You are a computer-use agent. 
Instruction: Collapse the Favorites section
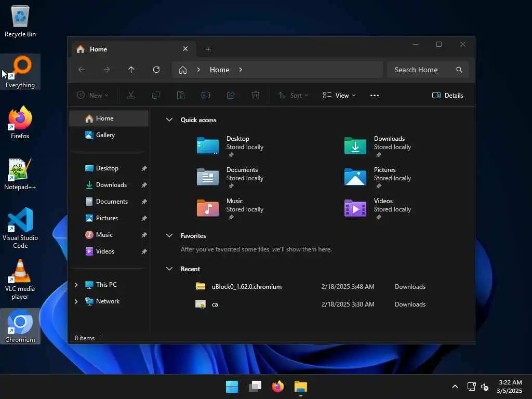169,235
